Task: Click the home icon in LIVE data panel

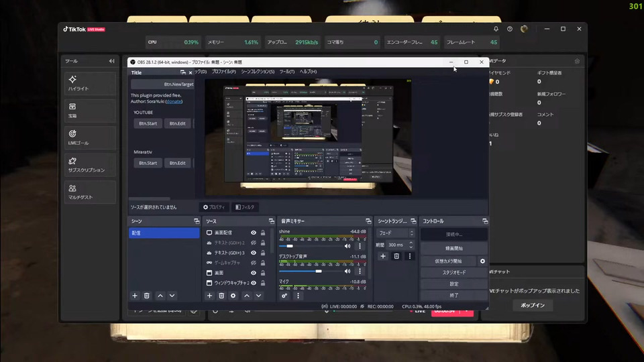Action: tap(577, 61)
